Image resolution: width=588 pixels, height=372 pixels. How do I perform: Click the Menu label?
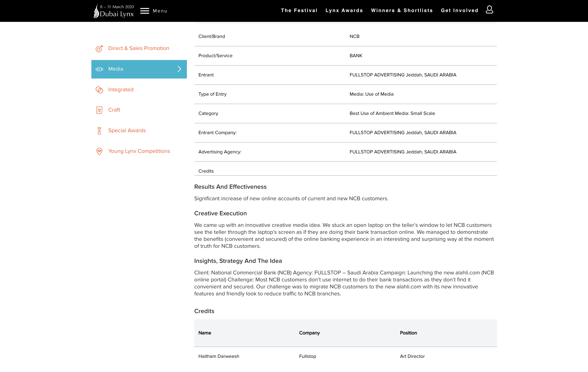(x=160, y=11)
